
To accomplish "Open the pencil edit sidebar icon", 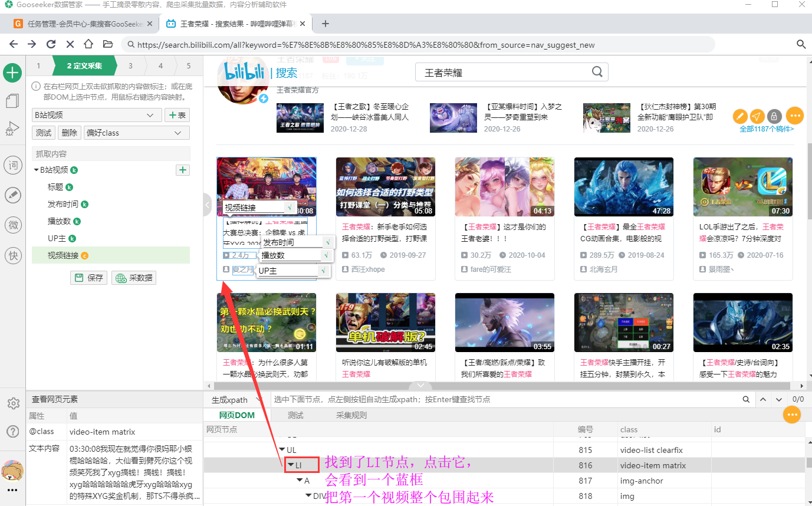I will 12,195.
